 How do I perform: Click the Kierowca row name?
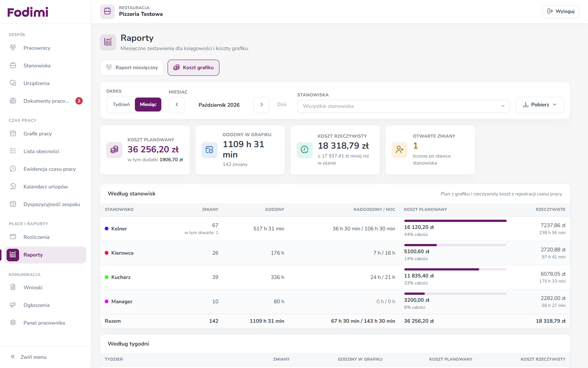click(122, 253)
